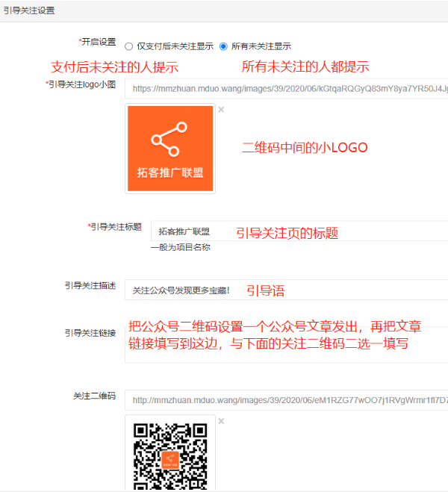
Task: Open the QR code image thumbnail
Action: [x=170, y=452]
